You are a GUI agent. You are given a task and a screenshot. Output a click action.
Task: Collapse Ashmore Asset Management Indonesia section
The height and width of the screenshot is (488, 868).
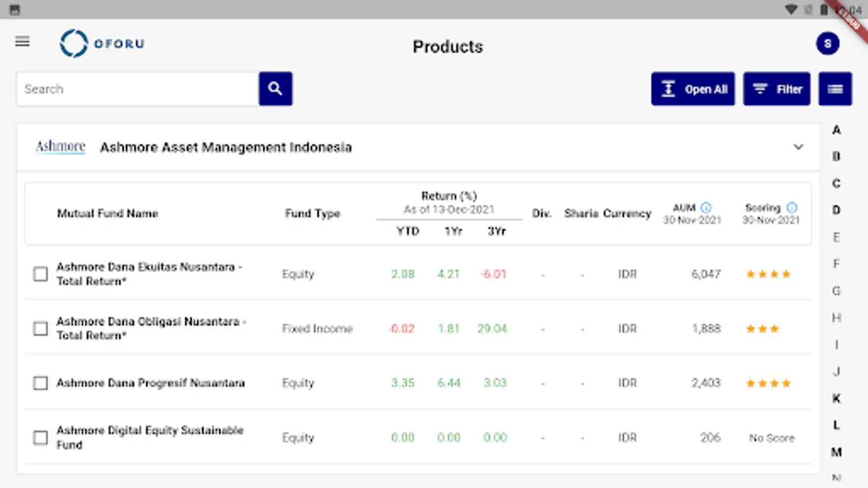798,147
